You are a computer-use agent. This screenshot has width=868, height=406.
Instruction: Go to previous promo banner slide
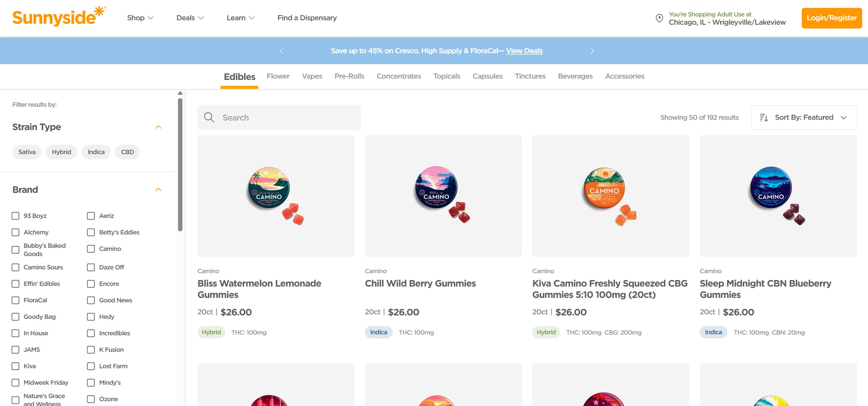point(282,51)
